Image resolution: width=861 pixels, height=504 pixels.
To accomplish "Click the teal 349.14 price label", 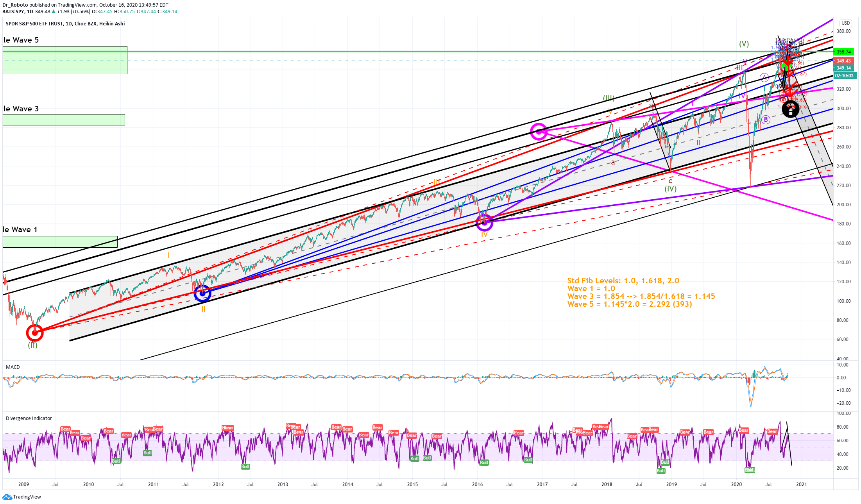I will pos(844,68).
